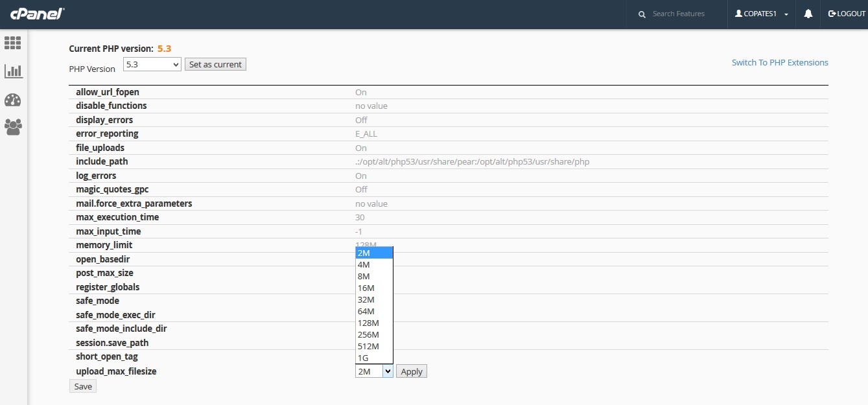Screen dimensions: 868x405
Task: Click the upload_max_filesize option name
Action: coord(116,371)
